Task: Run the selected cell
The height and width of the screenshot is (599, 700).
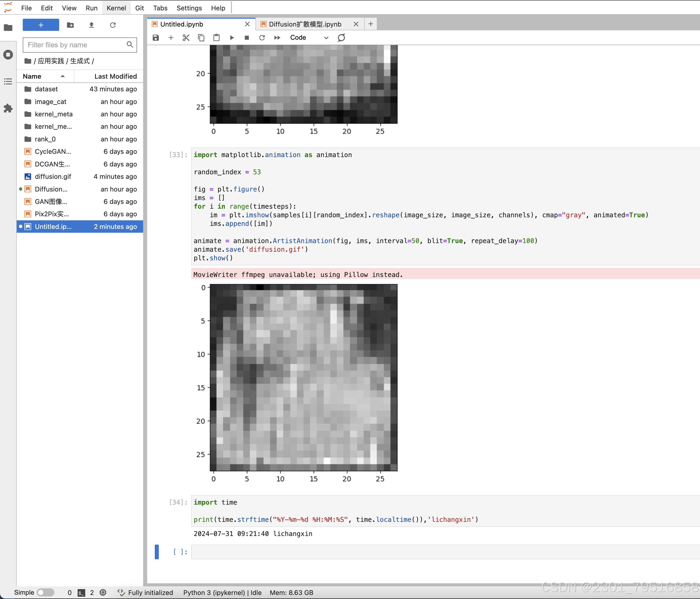Action: point(232,37)
